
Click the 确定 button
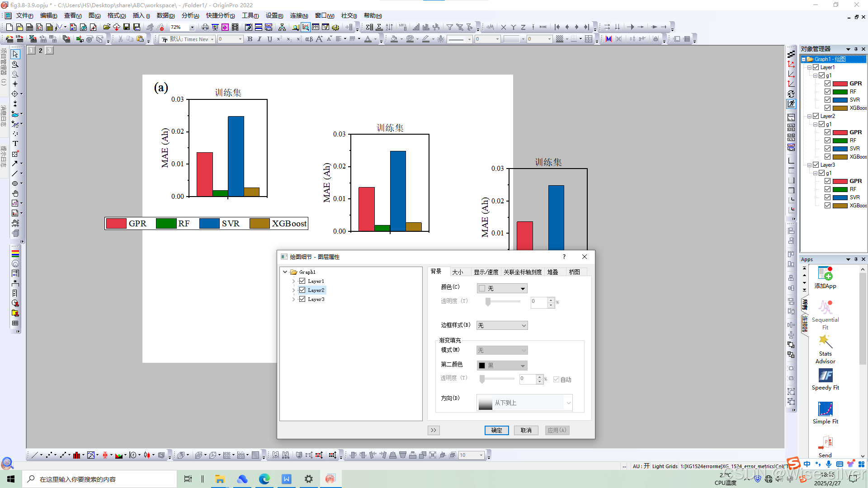point(496,430)
